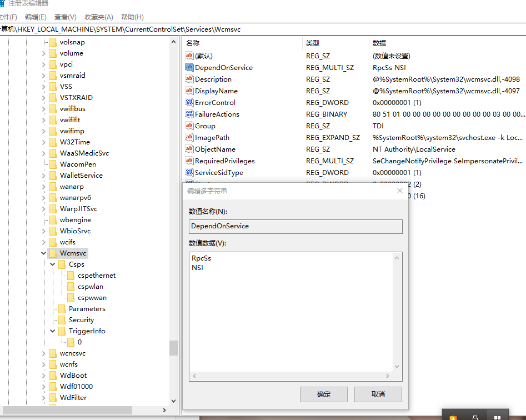The width and height of the screenshot is (526, 420).
Task: Click the WdBoot folder icon
Action: (x=53, y=376)
